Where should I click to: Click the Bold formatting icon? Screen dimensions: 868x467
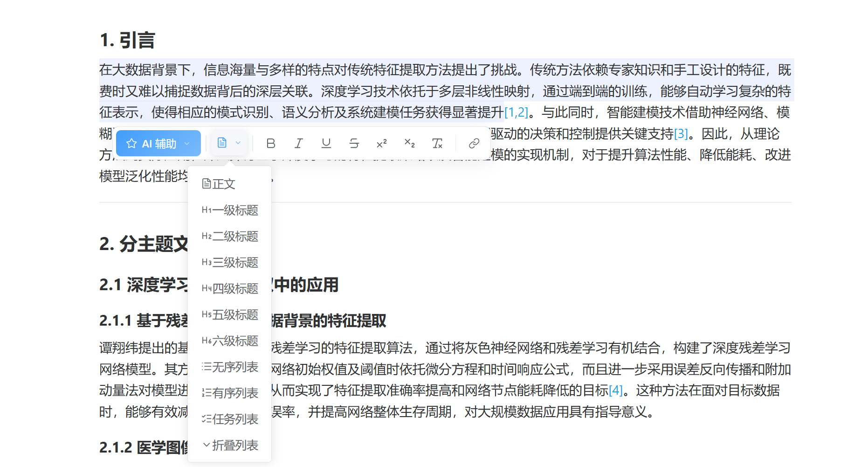pos(271,143)
